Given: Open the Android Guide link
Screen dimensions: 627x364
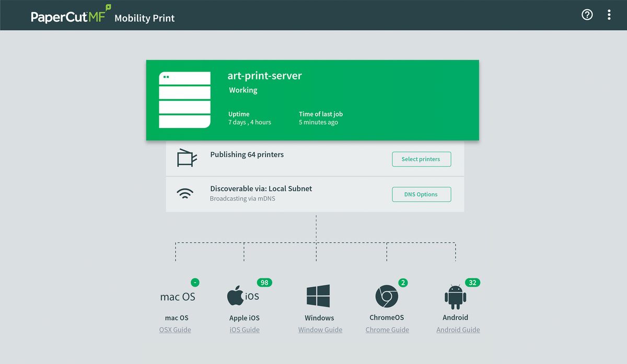Looking at the screenshot, I should (458, 330).
